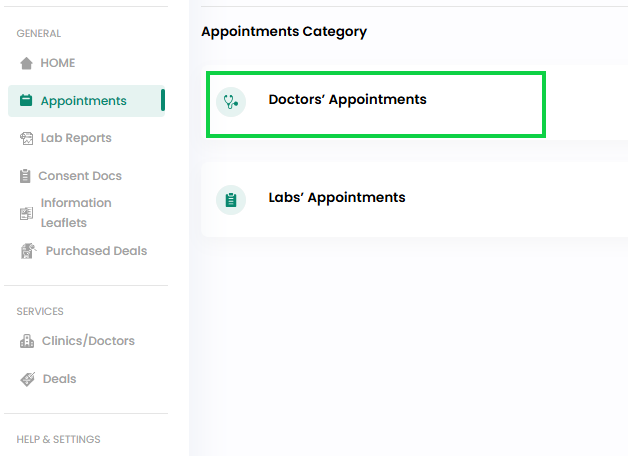Go to HOME in the sidebar

58,63
